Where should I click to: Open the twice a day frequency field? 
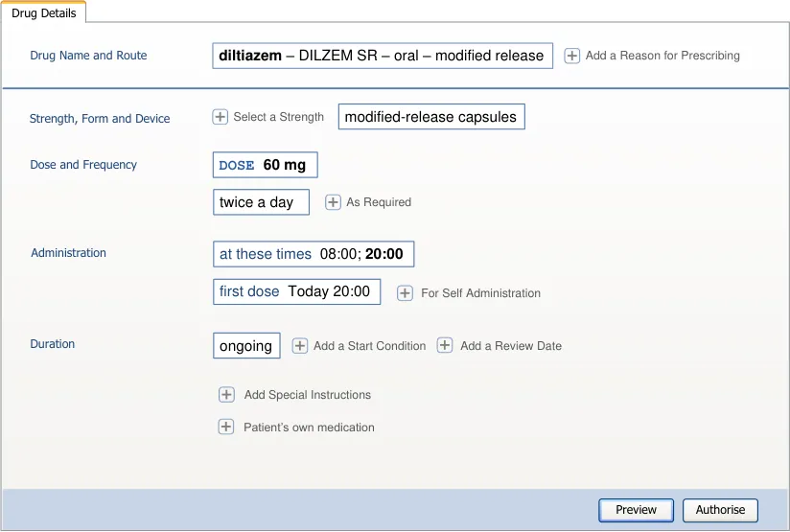coord(261,202)
